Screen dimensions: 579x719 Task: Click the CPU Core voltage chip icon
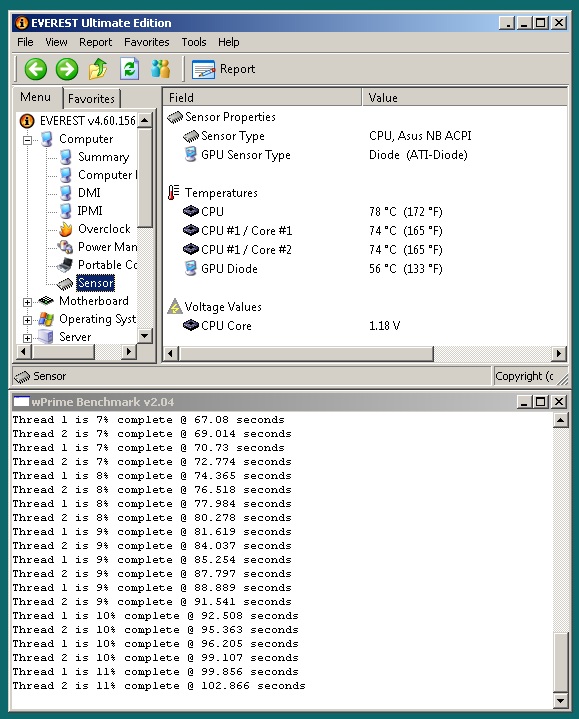191,325
